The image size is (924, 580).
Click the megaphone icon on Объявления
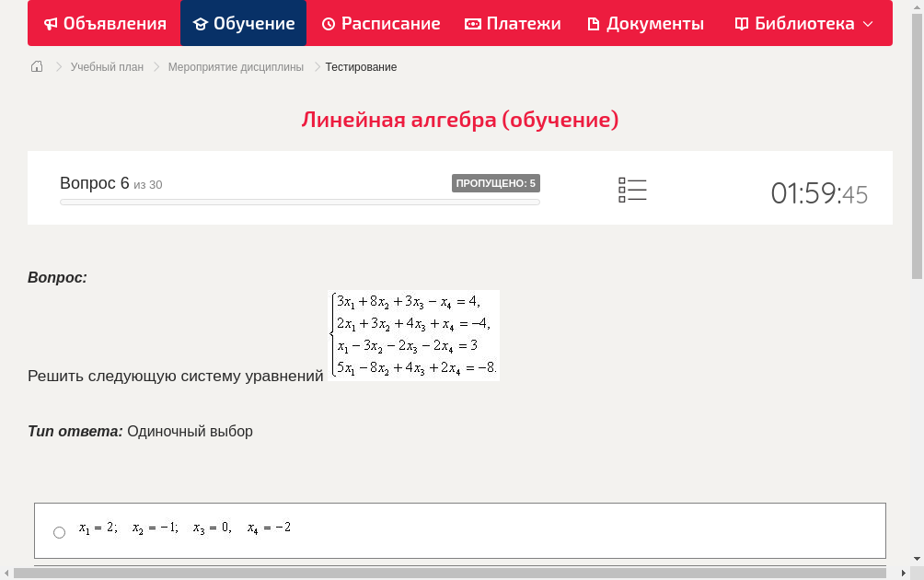pos(51,23)
